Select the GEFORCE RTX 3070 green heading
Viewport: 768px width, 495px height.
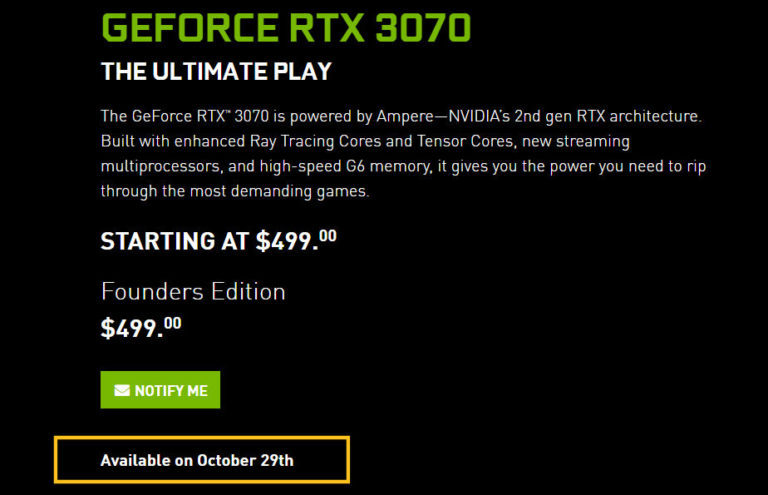click(286, 28)
